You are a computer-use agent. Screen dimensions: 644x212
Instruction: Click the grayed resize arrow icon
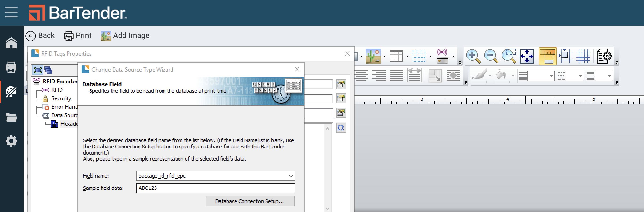point(435,76)
